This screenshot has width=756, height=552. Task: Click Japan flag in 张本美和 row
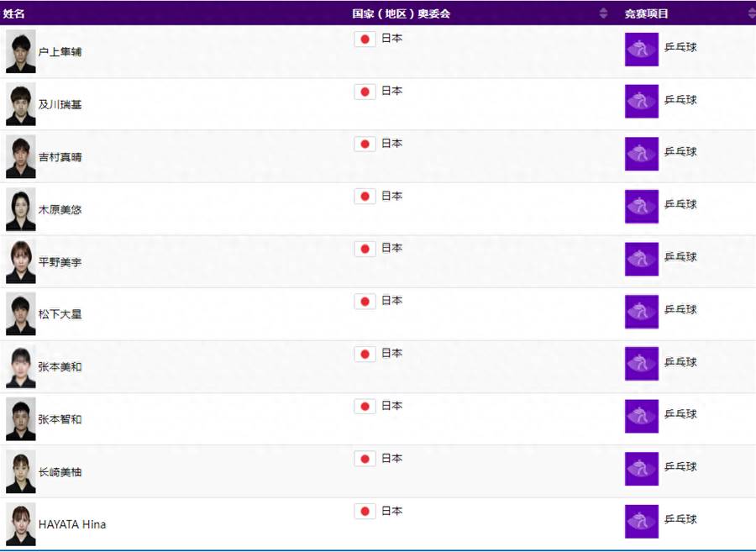tap(365, 355)
